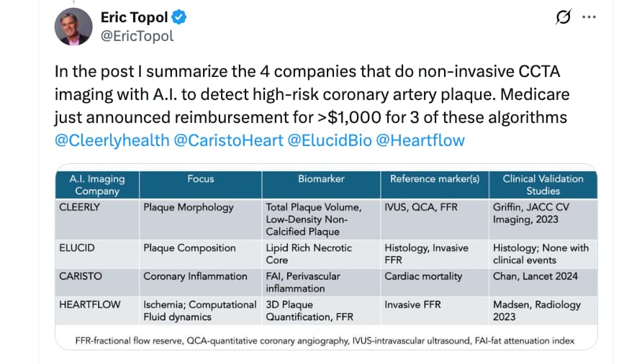Click the 'A.I. Imaging Company' table header
The width and height of the screenshot is (642, 364).
coord(97,185)
